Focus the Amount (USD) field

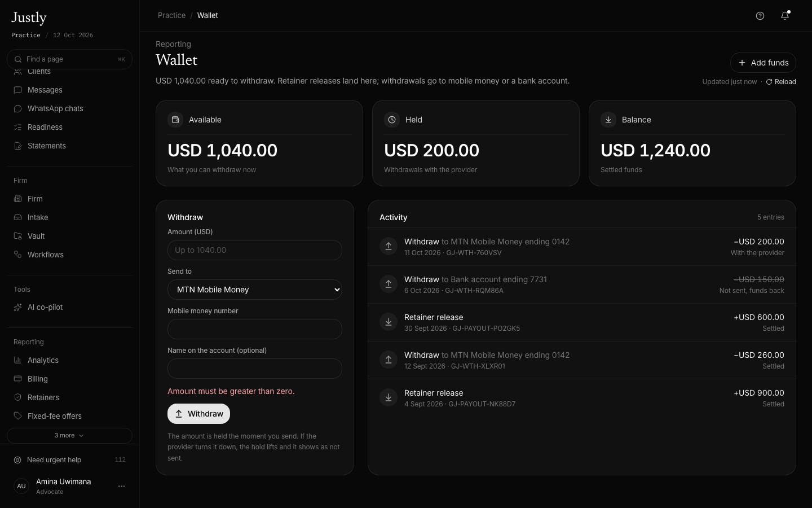coord(255,250)
